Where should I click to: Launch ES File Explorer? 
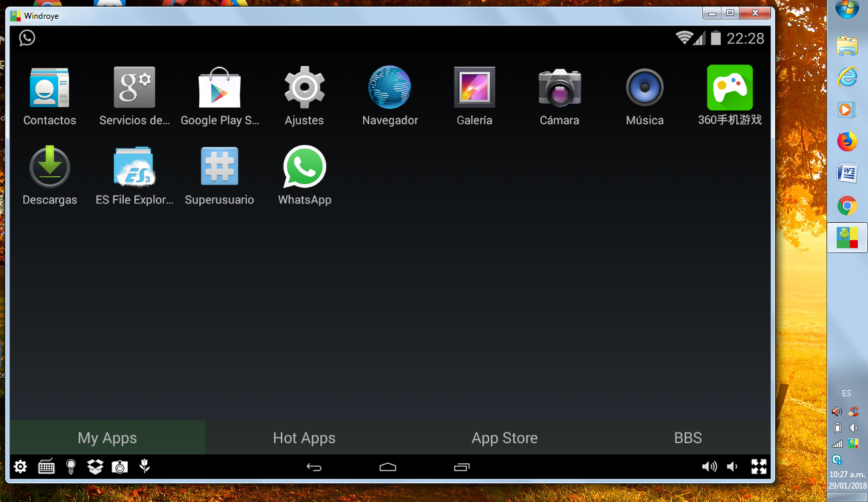coord(134,166)
